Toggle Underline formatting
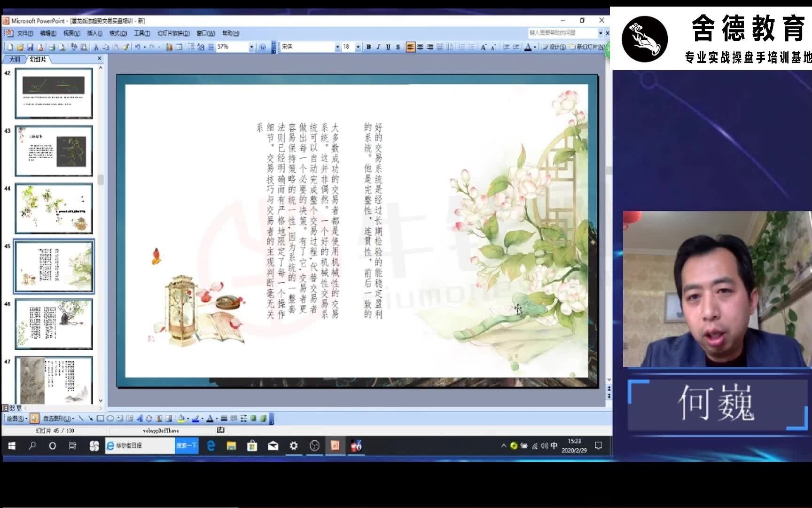Screen dimensions: 812x508 pos(388,47)
